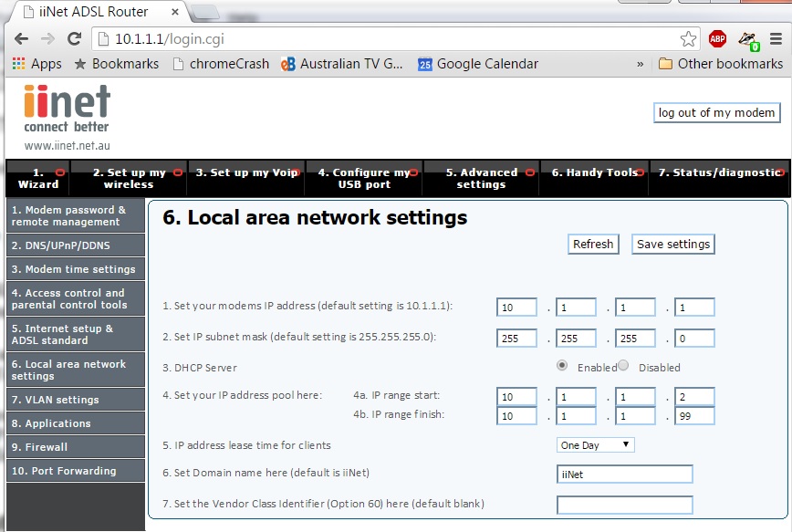Click the first octet of IP range finish
This screenshot has height=532, width=792.
(x=516, y=416)
